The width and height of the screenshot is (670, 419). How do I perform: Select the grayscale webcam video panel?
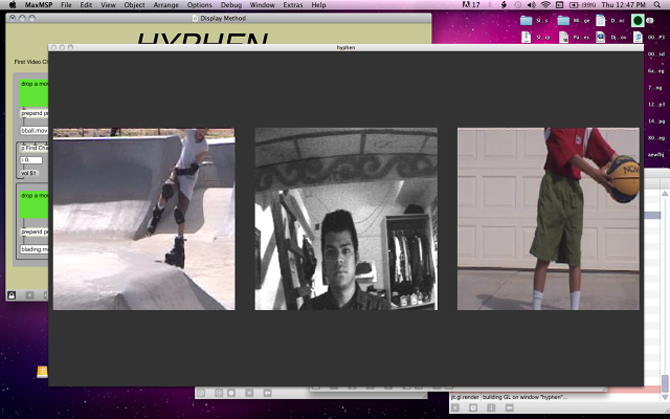346,219
